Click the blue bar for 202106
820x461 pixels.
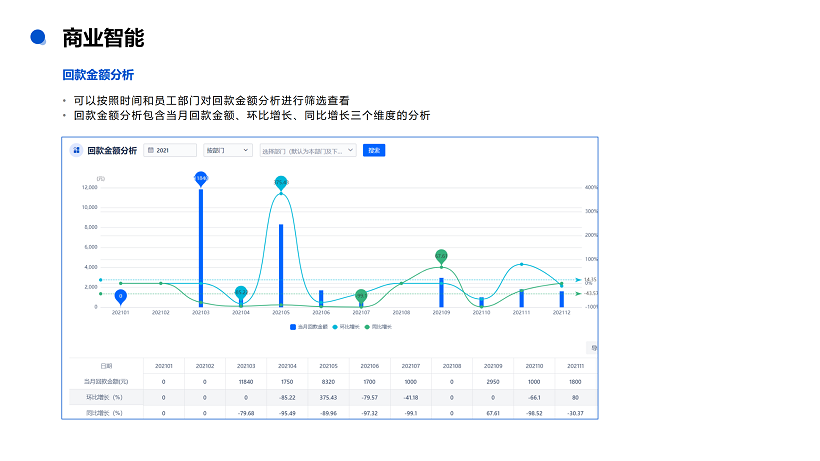coord(321,298)
